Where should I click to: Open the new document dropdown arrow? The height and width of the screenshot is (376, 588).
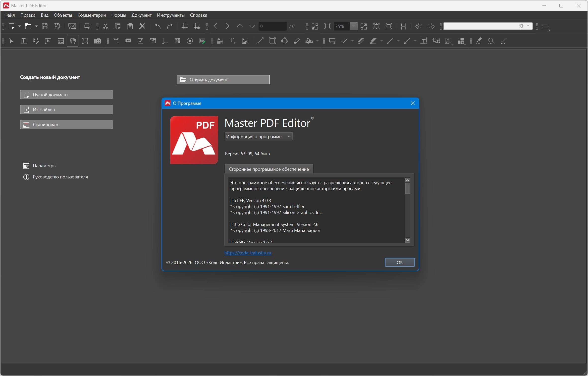(x=19, y=26)
